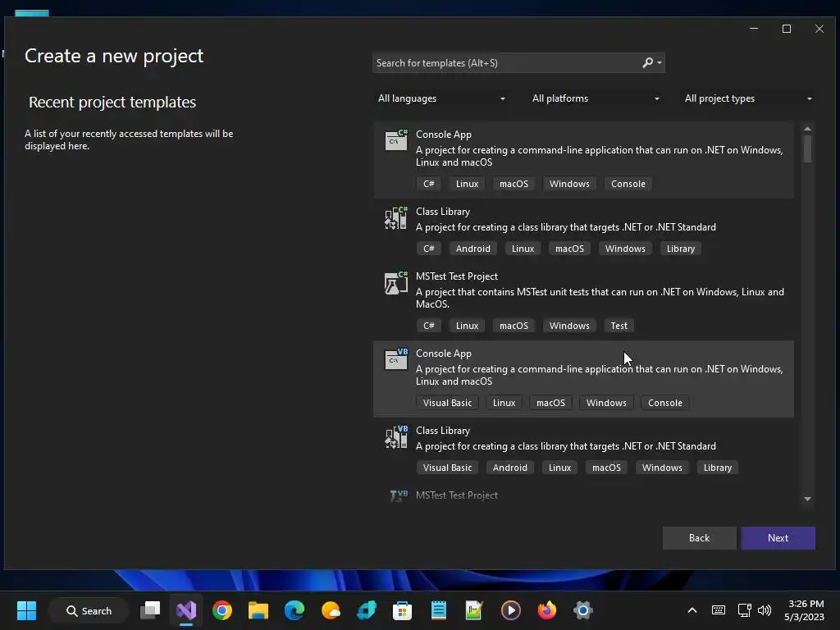Click macOS tag on VB Class Library
Viewport: 840px width, 630px height.
[606, 468]
